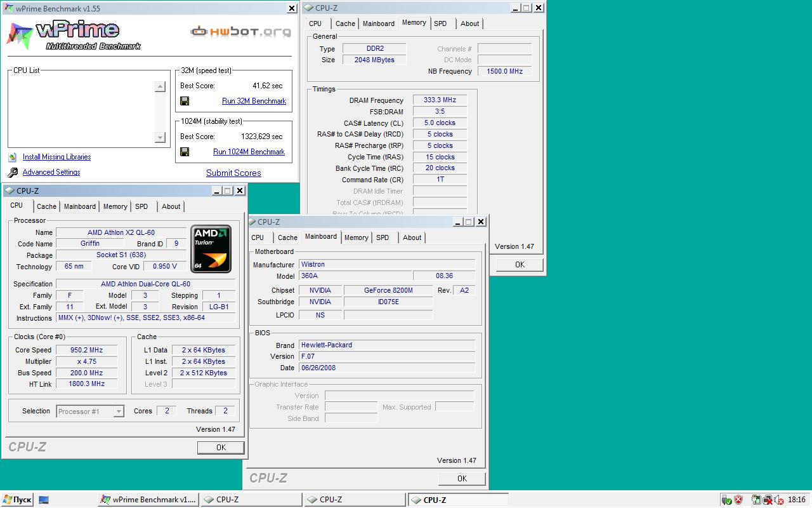Click the Multiplier value 'x 4.75'
The image size is (812, 508).
pyautogui.click(x=86, y=361)
